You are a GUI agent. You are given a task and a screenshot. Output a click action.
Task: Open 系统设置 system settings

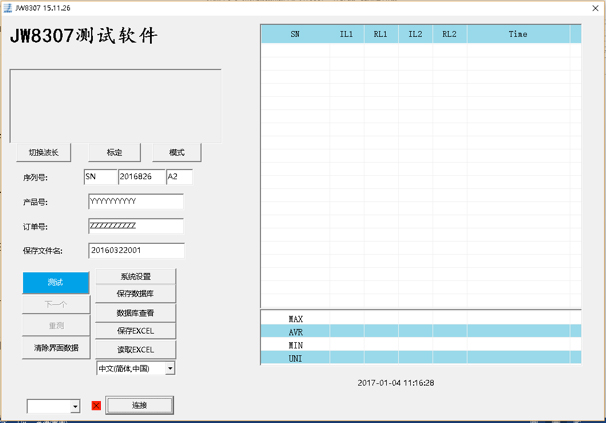point(136,276)
